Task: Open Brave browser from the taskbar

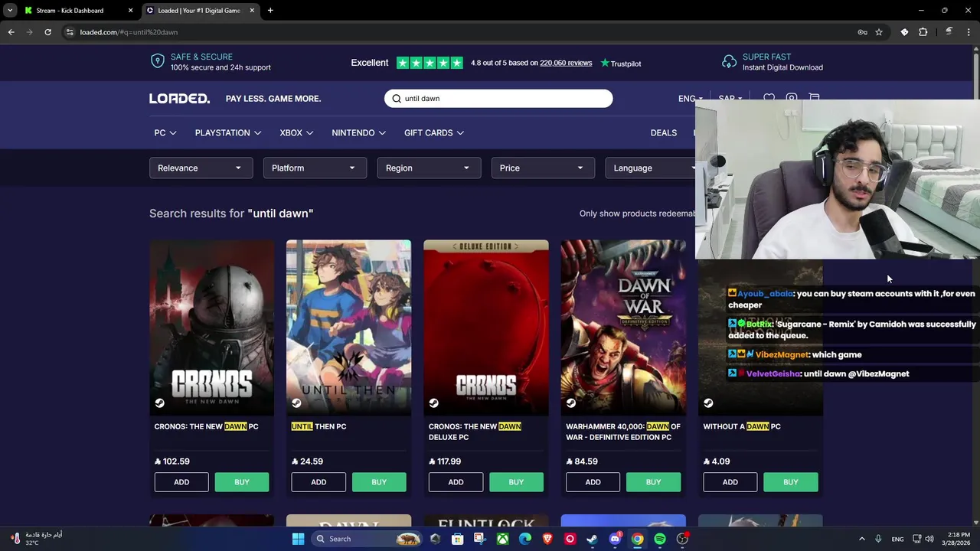Action: coord(547,539)
